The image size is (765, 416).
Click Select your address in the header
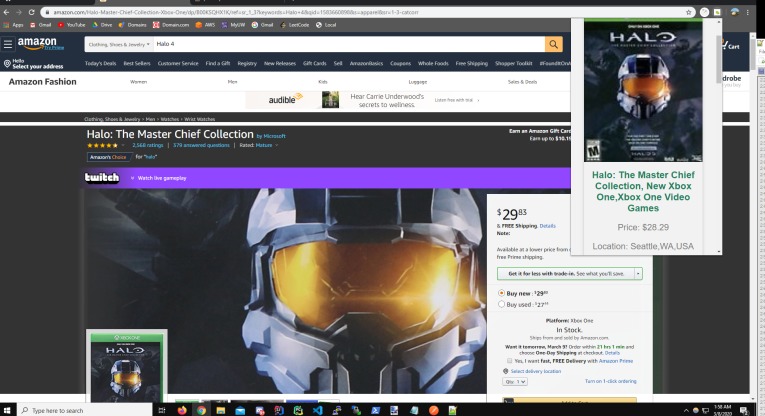[38, 66]
